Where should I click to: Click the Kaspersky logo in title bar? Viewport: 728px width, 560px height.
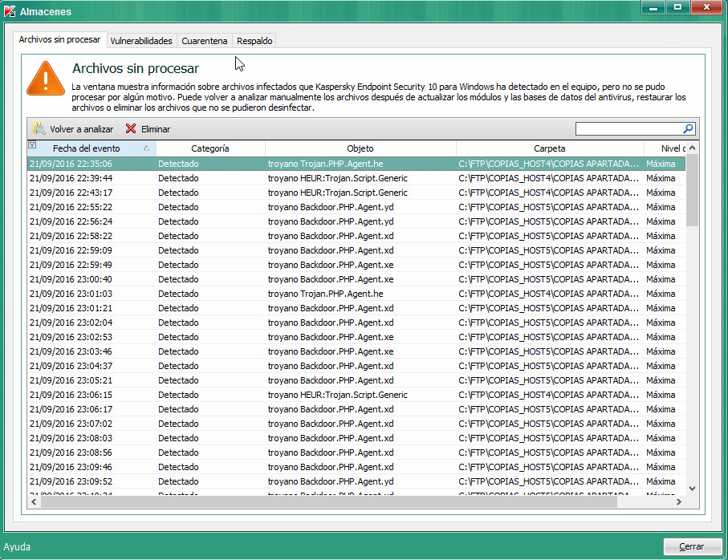pyautogui.click(x=10, y=11)
